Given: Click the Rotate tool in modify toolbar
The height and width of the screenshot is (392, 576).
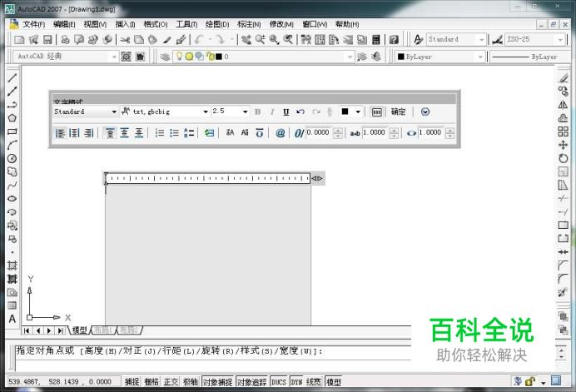Looking at the screenshot, I should (x=563, y=158).
